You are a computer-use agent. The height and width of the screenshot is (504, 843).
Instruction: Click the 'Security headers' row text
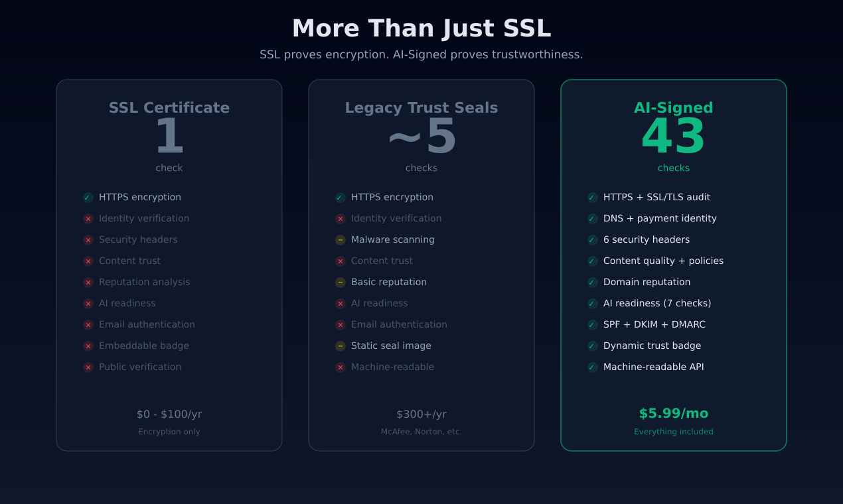(138, 240)
